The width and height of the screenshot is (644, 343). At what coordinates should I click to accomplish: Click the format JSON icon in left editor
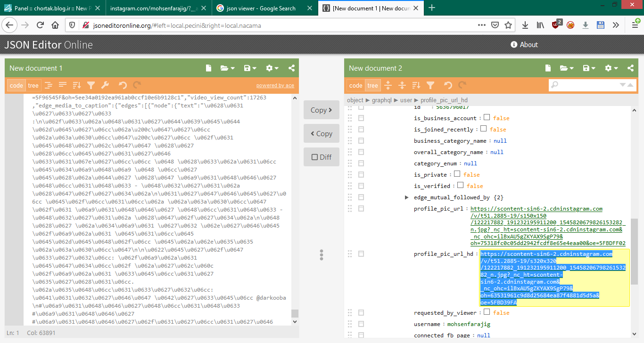pyautogui.click(x=48, y=85)
